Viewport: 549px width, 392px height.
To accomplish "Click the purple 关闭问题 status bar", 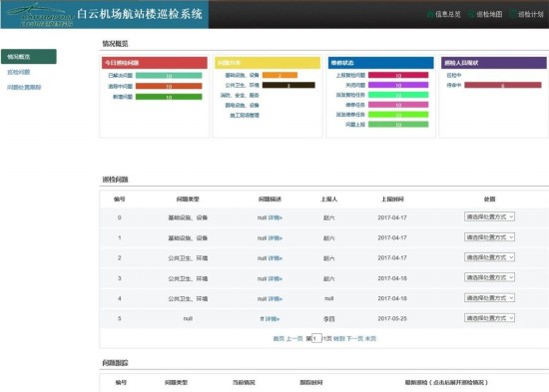I will (398, 85).
